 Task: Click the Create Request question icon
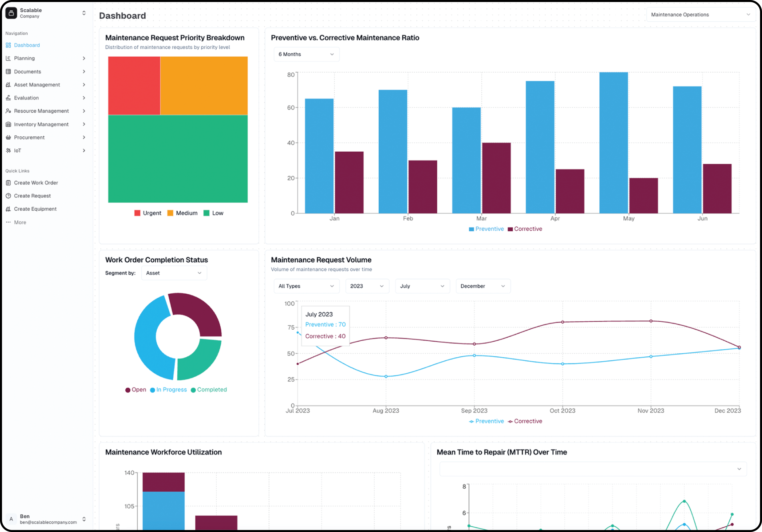click(8, 196)
